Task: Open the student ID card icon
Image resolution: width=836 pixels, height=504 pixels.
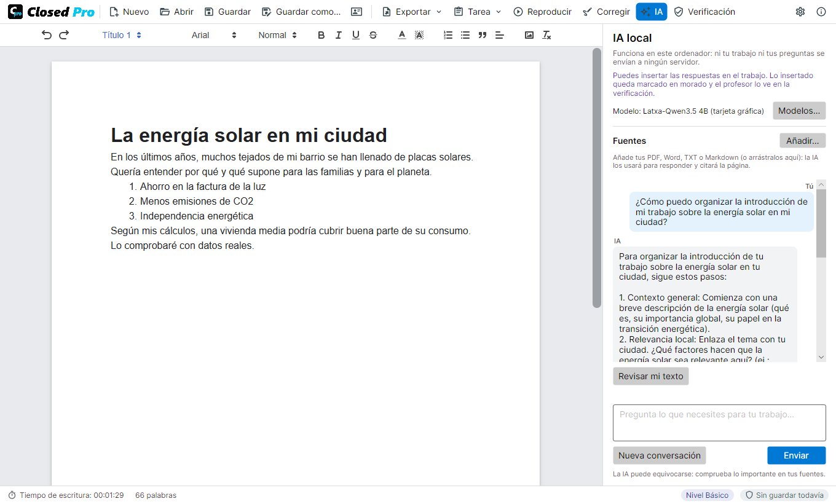Action: pos(357,12)
